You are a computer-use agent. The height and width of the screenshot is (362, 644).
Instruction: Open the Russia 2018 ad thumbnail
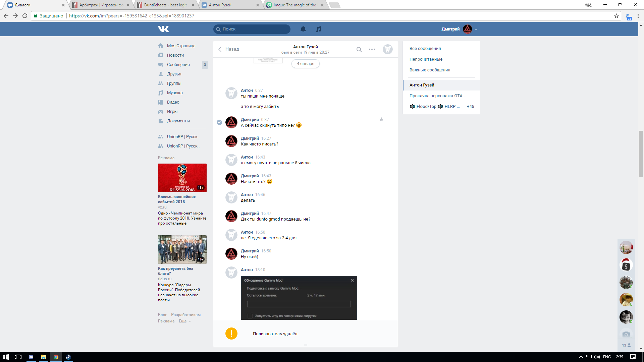click(x=182, y=178)
